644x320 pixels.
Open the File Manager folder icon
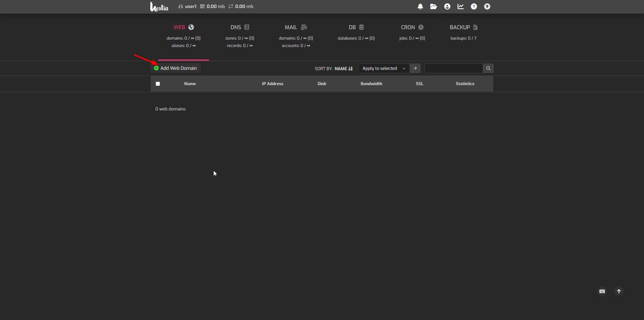point(434,7)
